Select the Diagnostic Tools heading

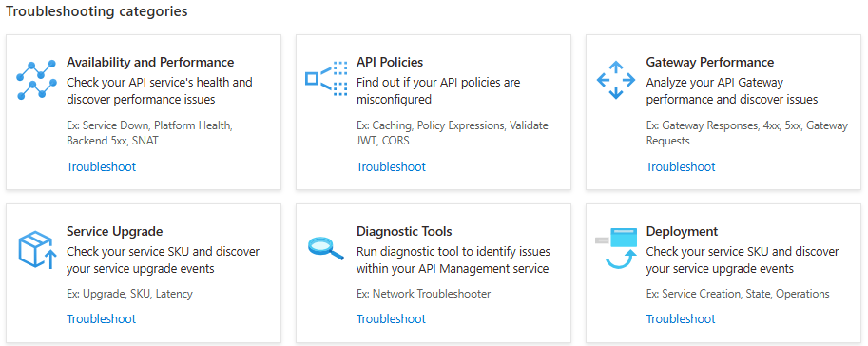(x=404, y=231)
